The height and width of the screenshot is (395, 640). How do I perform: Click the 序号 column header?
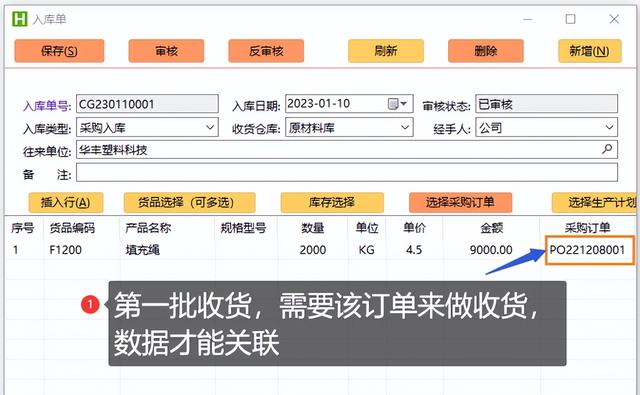[x=23, y=228]
